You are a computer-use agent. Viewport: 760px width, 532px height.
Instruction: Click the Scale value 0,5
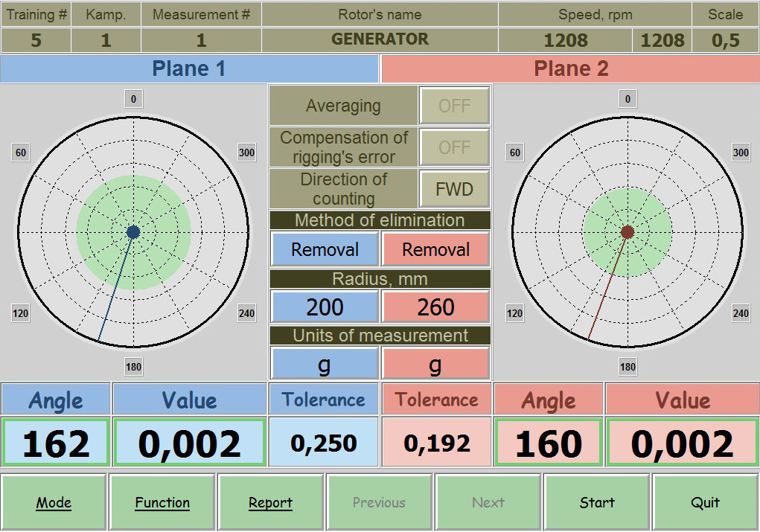[725, 40]
